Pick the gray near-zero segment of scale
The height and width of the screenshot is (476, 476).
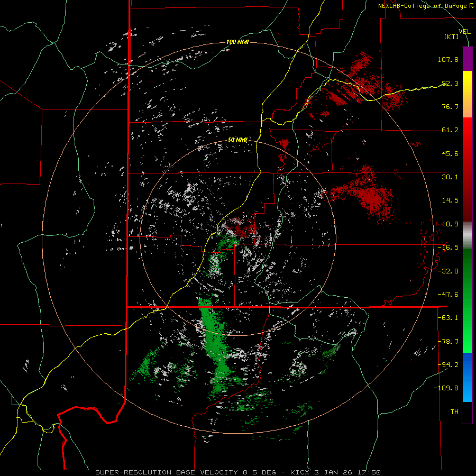tap(467, 235)
